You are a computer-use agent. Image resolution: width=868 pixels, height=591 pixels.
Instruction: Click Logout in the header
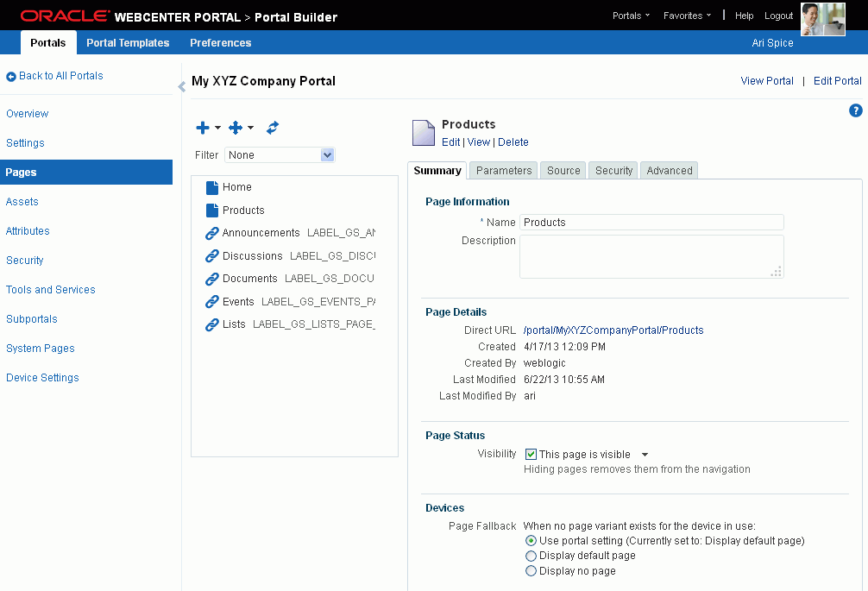tap(778, 16)
